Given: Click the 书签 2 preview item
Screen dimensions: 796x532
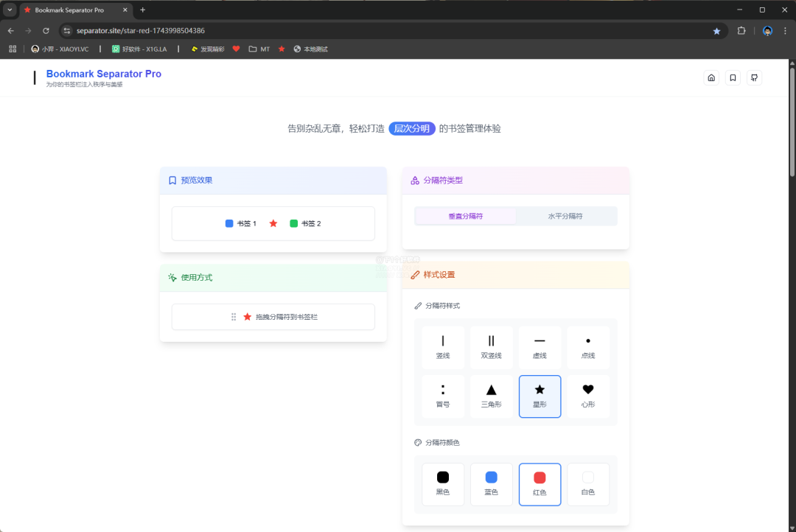Looking at the screenshot, I should tap(305, 223).
